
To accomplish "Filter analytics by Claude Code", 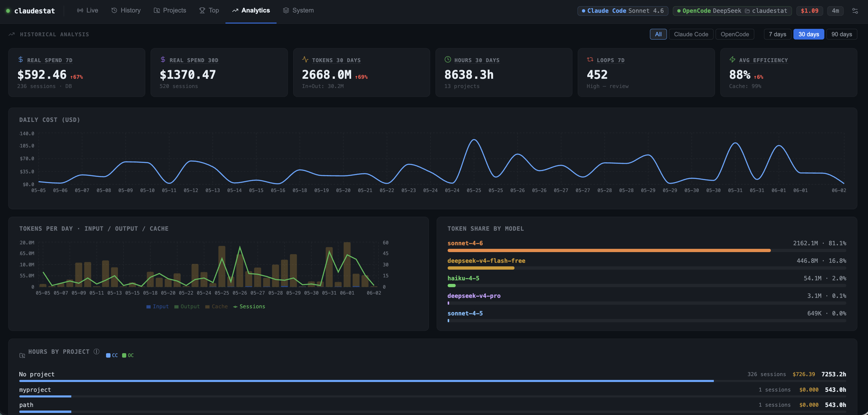I will point(691,34).
